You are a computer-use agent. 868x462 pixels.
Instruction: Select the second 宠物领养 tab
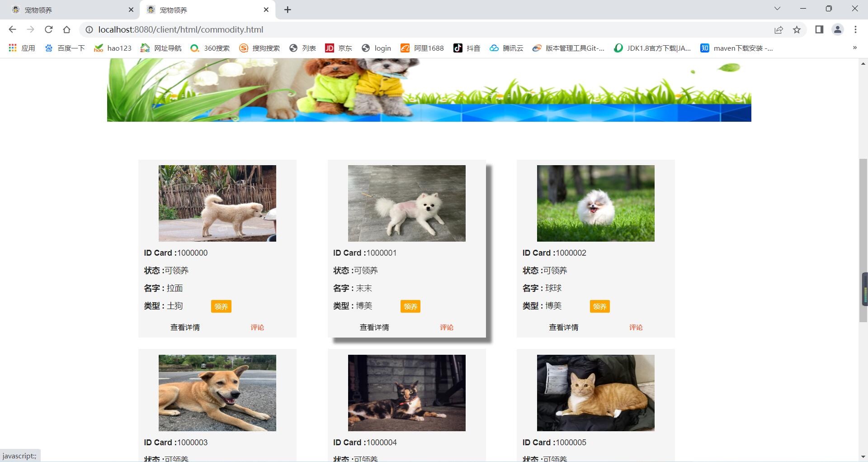pos(208,10)
